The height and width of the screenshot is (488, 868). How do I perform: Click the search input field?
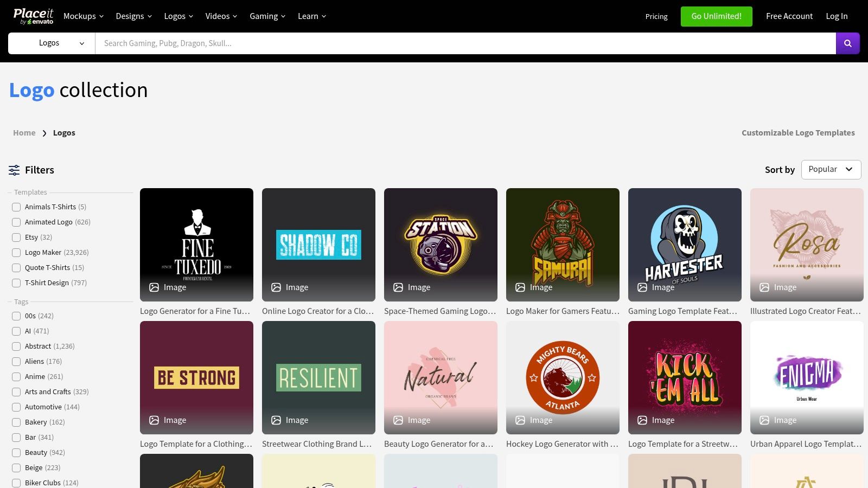[x=465, y=43]
